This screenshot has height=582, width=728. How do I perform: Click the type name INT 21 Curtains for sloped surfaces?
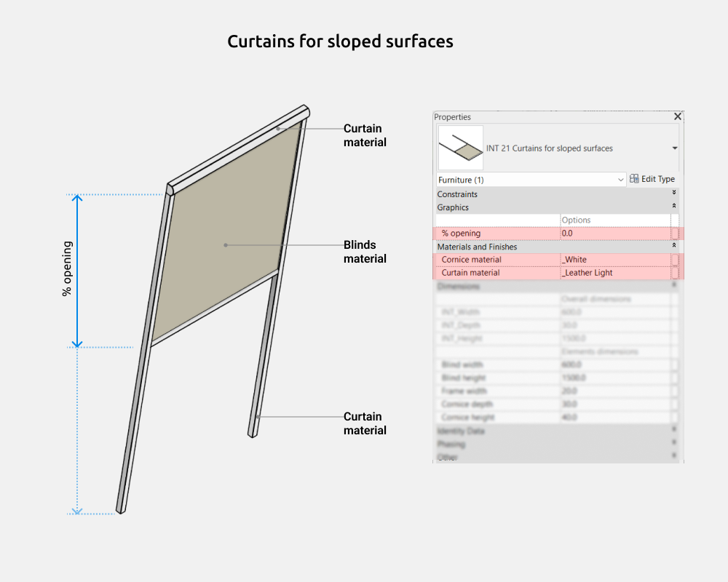click(x=549, y=148)
